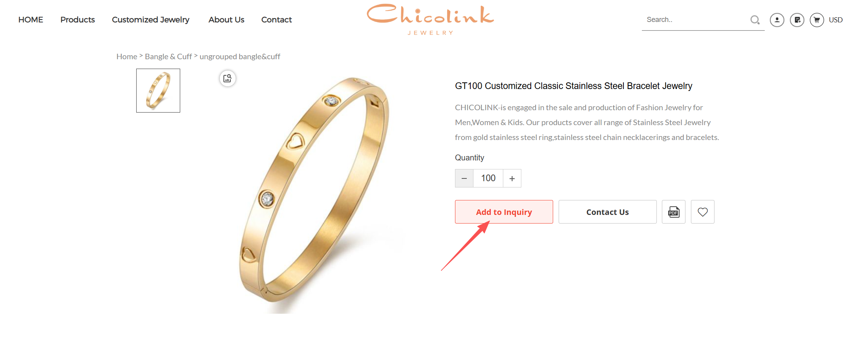Focus the Search input field
This screenshot has height=351, width=868.
[x=695, y=20]
